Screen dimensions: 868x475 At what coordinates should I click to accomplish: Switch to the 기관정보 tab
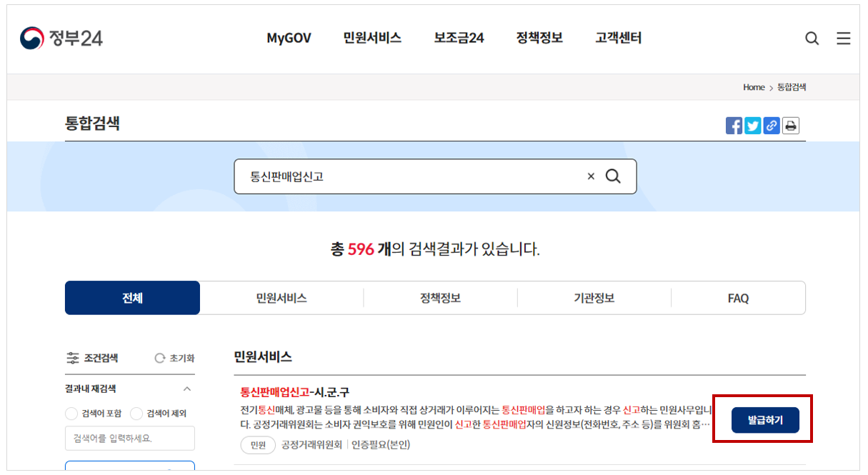point(594,298)
